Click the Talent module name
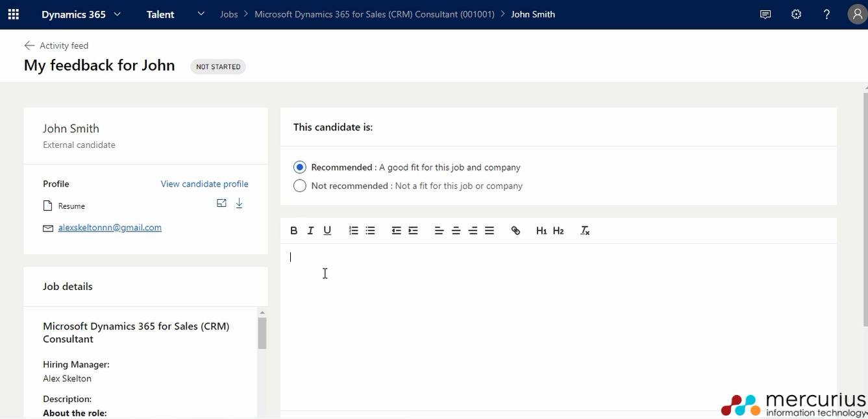Image resolution: width=868 pixels, height=419 pixels. [x=160, y=14]
